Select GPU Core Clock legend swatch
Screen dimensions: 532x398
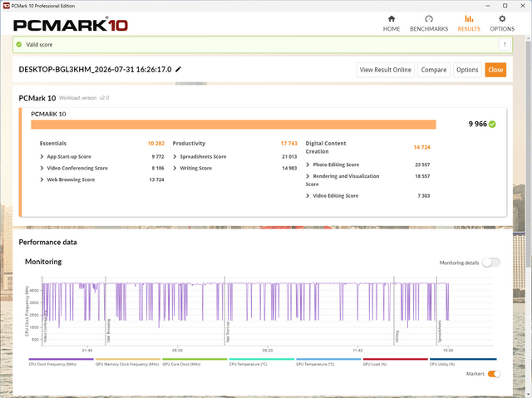point(195,359)
